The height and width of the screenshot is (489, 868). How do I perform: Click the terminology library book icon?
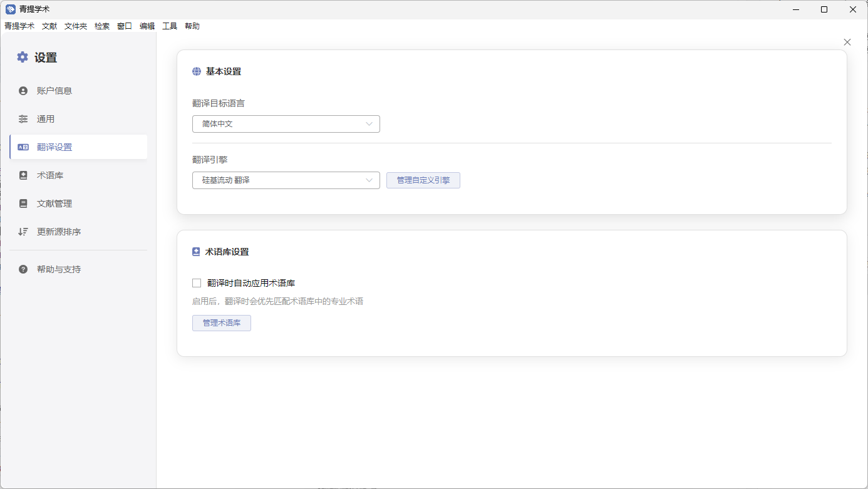(23, 175)
